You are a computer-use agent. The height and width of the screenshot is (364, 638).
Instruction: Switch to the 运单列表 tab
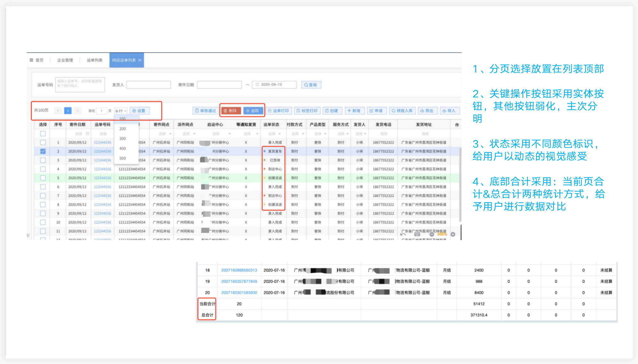(95, 60)
